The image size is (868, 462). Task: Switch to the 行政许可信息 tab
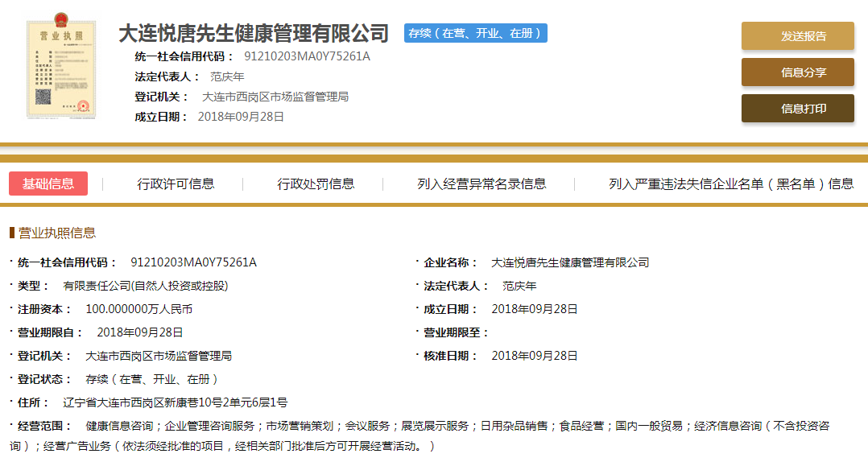176,184
